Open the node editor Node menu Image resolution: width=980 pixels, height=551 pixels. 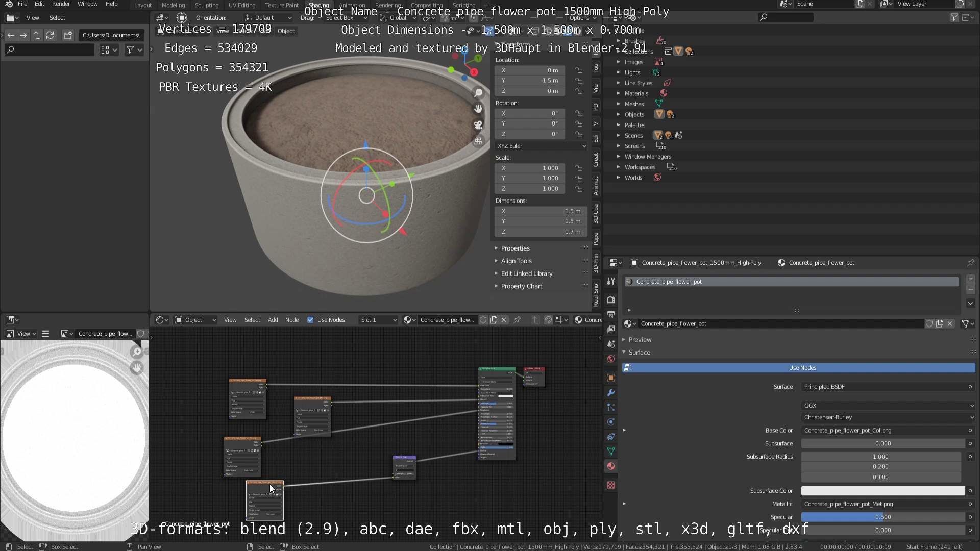[292, 320]
